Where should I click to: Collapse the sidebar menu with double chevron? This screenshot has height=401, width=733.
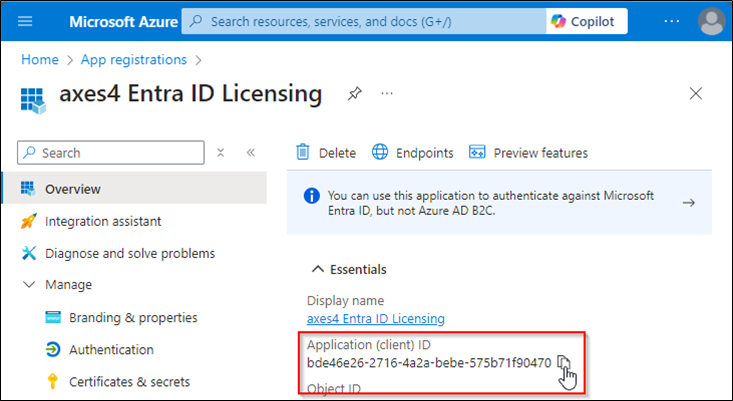click(x=251, y=153)
